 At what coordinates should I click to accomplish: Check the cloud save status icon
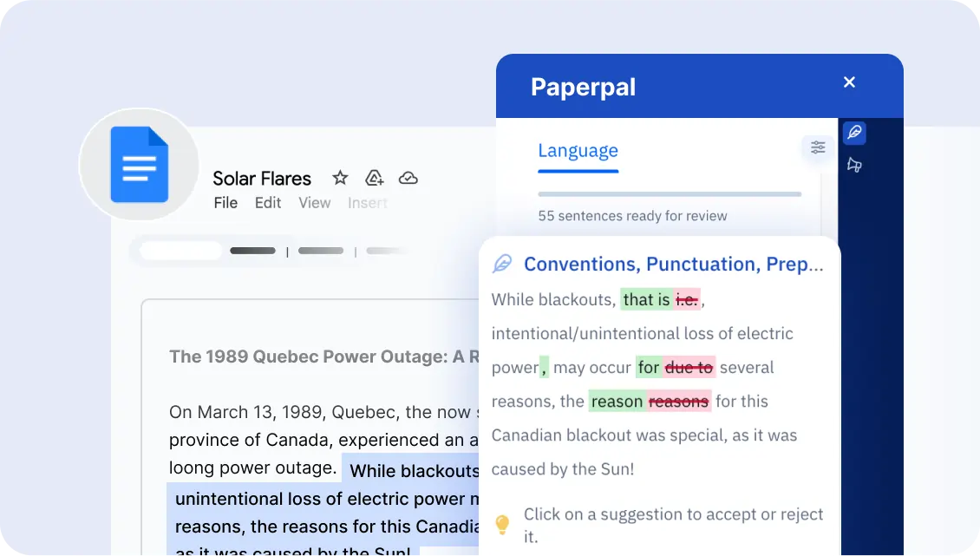(408, 178)
